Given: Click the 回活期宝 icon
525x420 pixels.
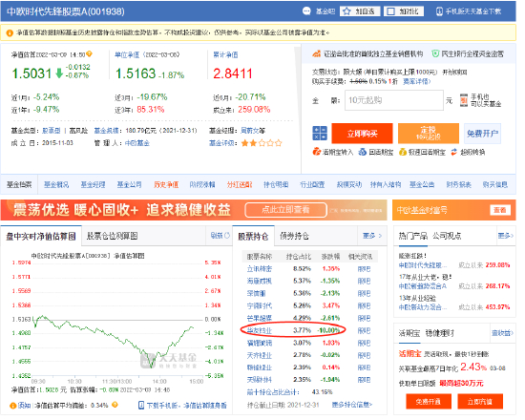Looking at the screenshot, I should point(363,152).
